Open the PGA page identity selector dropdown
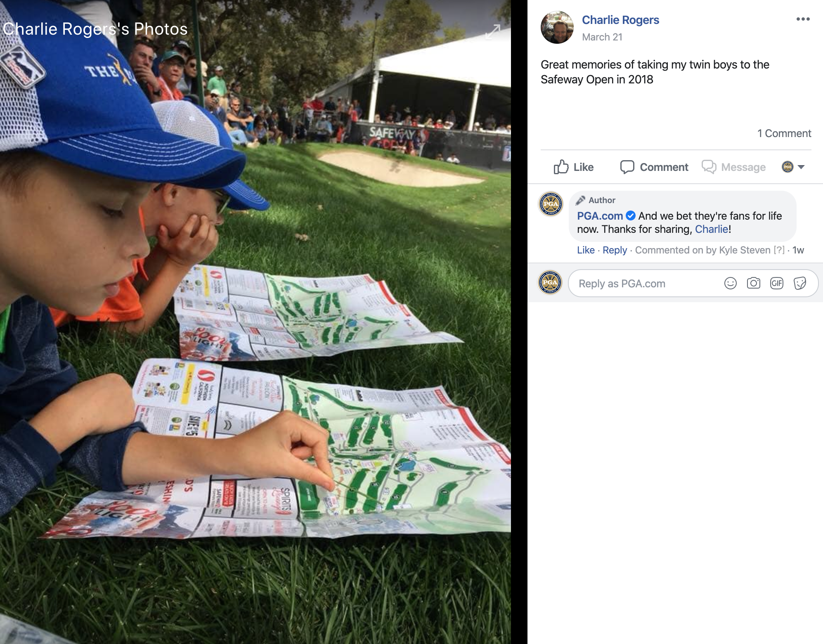The height and width of the screenshot is (644, 823). click(793, 167)
